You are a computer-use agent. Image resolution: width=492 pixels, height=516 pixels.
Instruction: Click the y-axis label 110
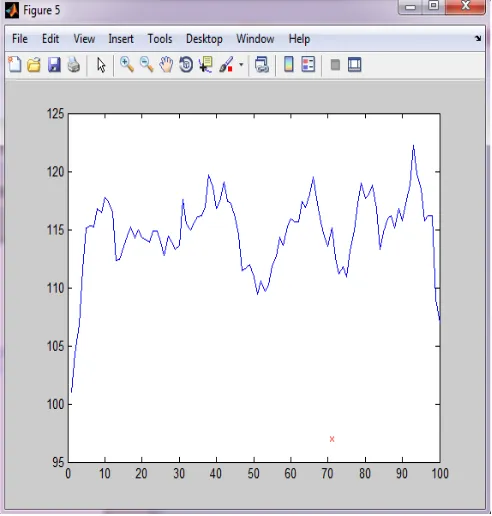pos(55,288)
